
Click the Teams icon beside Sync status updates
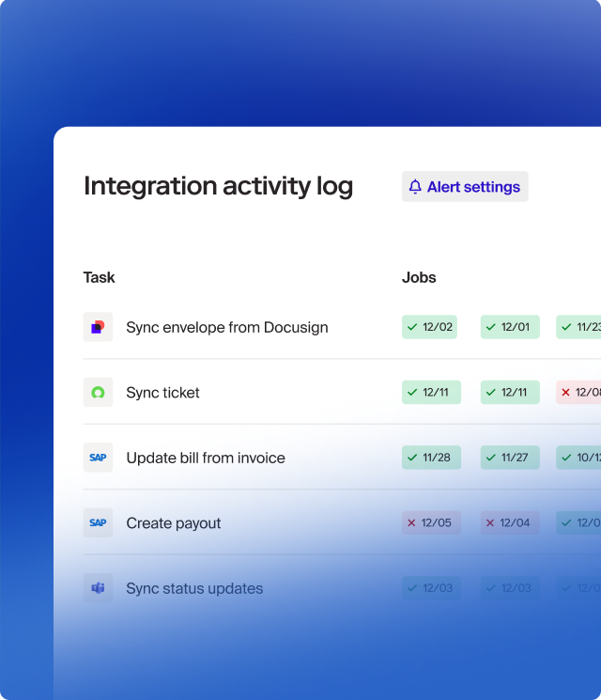pyautogui.click(x=99, y=588)
